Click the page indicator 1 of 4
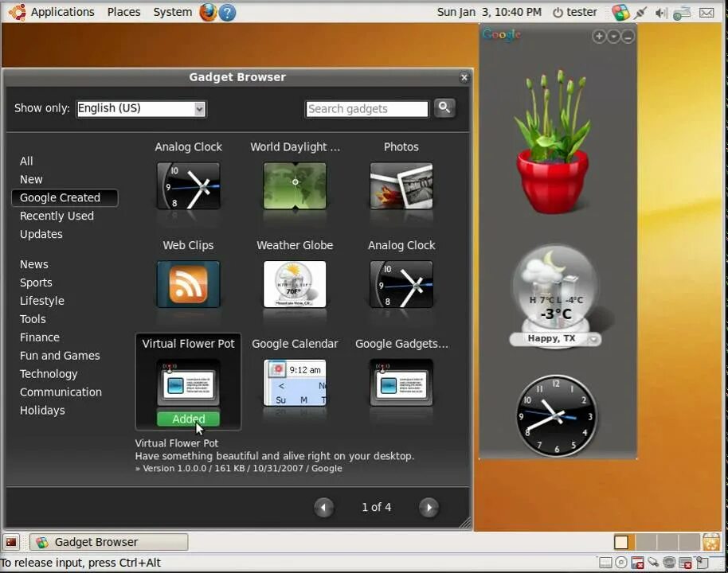Image resolution: width=728 pixels, height=573 pixels. point(377,507)
